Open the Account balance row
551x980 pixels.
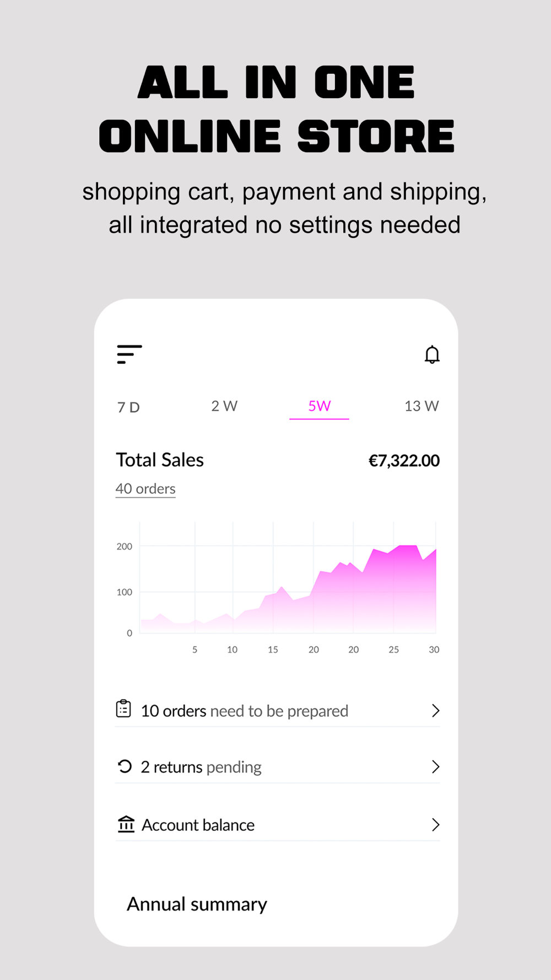tap(198, 825)
